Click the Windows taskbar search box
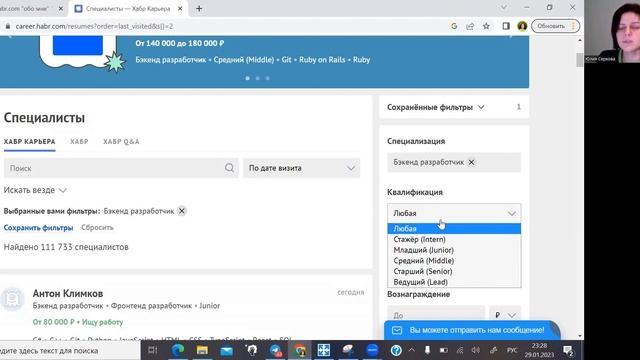The height and width of the screenshot is (360, 640). pos(69,350)
